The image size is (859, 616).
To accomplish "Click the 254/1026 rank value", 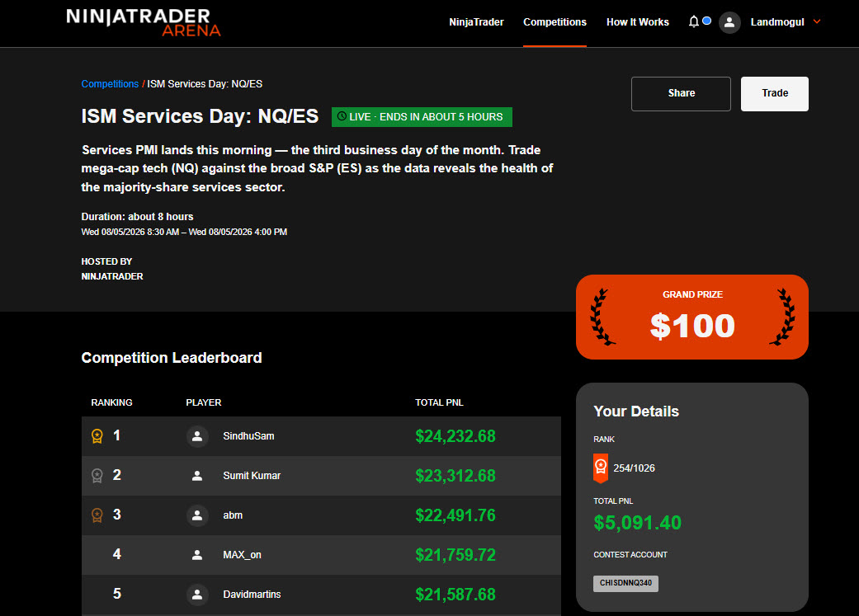I will 634,468.
